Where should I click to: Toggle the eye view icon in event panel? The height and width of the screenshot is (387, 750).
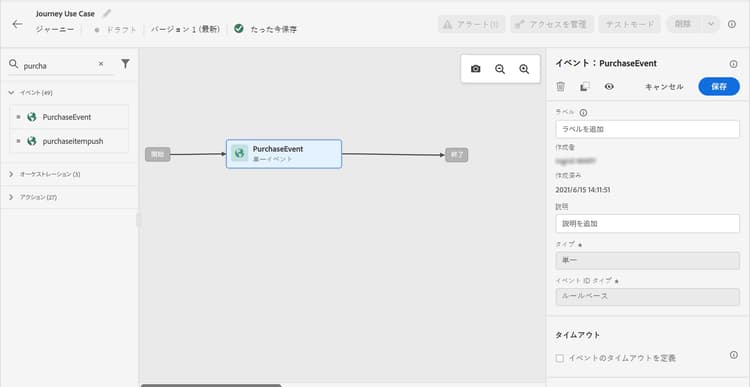point(609,87)
